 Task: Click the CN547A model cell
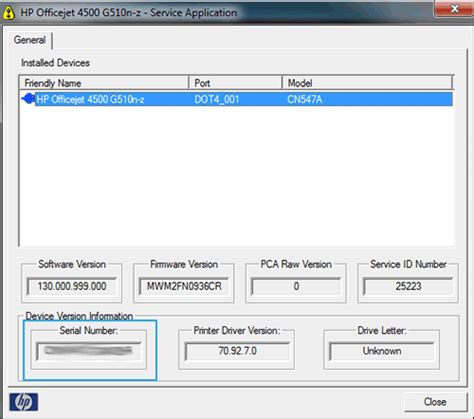[x=305, y=99]
